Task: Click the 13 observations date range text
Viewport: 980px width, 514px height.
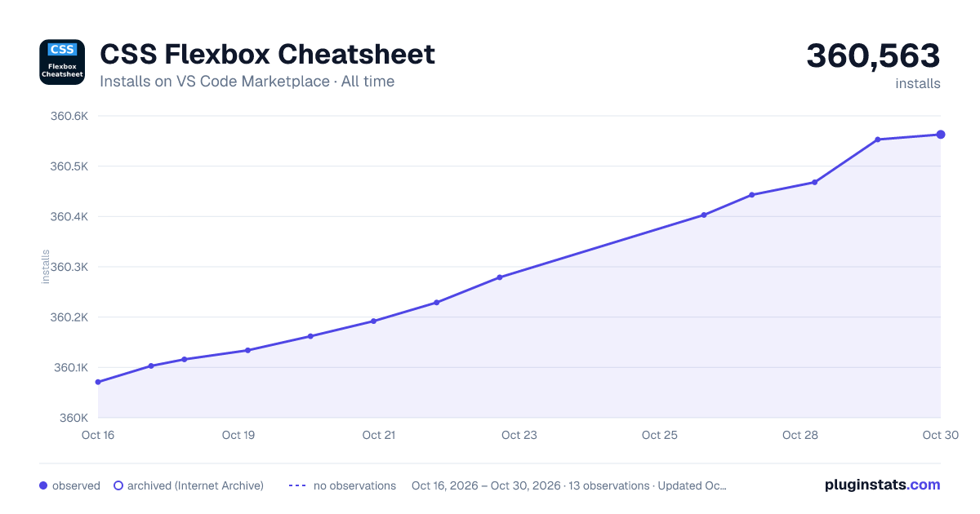Action: click(x=569, y=485)
